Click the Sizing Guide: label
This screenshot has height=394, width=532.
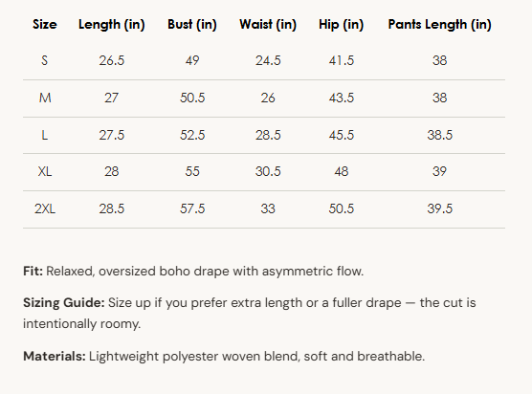64,303
